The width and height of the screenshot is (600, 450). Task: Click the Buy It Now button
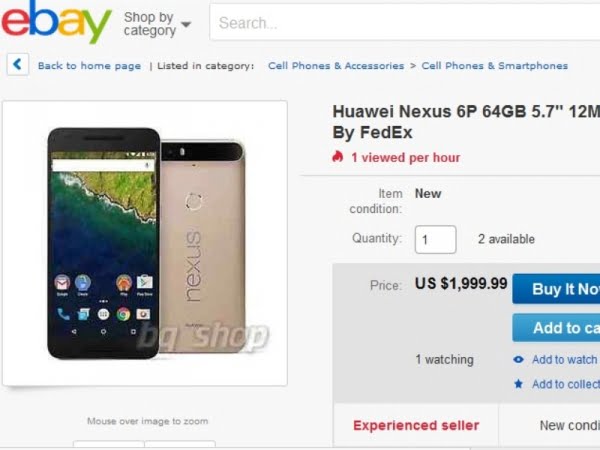(x=556, y=289)
